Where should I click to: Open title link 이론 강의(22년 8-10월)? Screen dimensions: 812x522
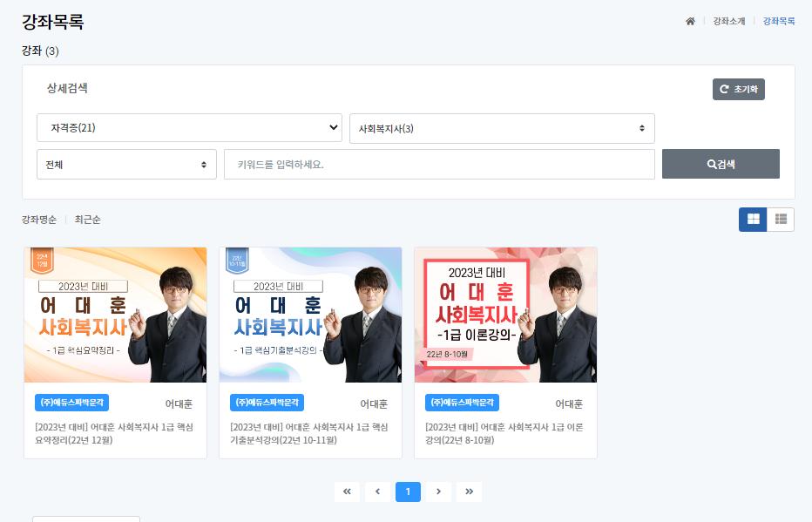tap(504, 433)
